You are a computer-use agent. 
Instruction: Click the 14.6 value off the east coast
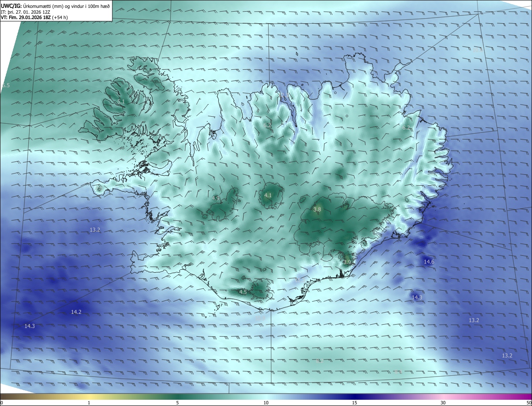tap(429, 262)
